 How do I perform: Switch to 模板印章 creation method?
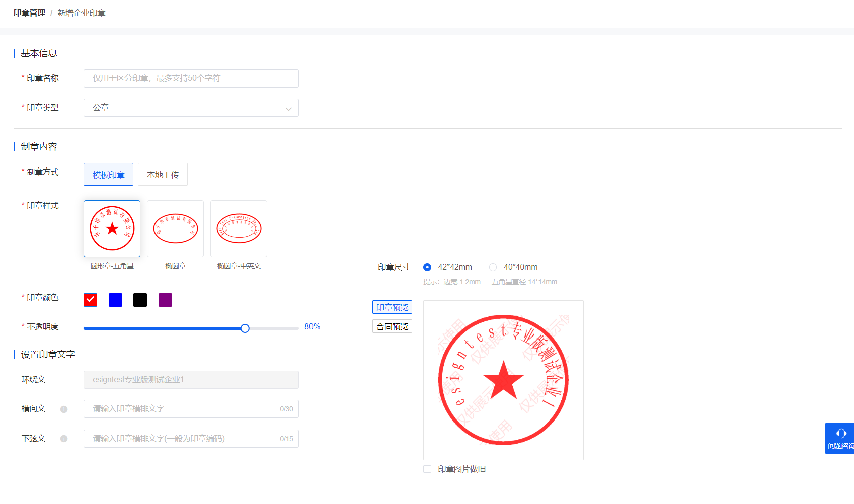109,175
